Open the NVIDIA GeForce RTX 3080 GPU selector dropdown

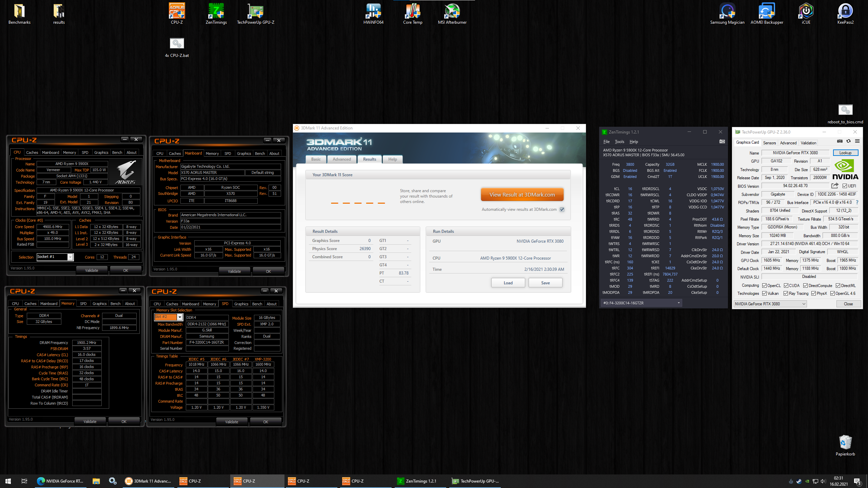[x=770, y=304]
